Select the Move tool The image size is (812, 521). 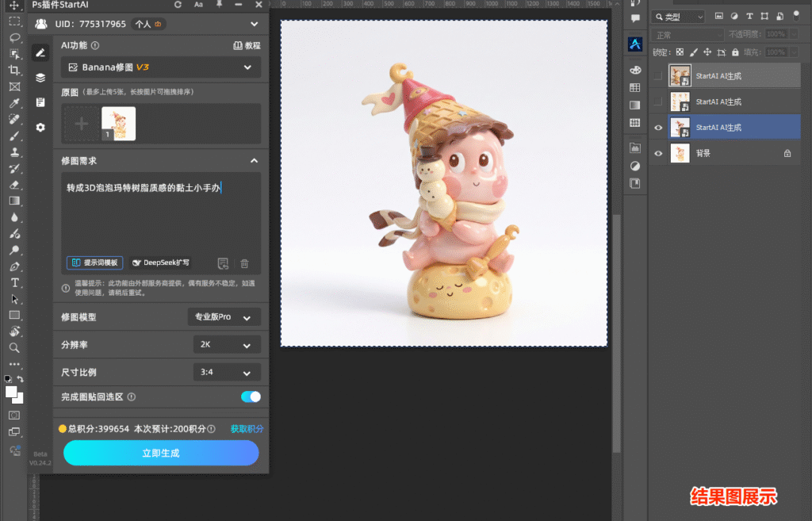coord(14,6)
